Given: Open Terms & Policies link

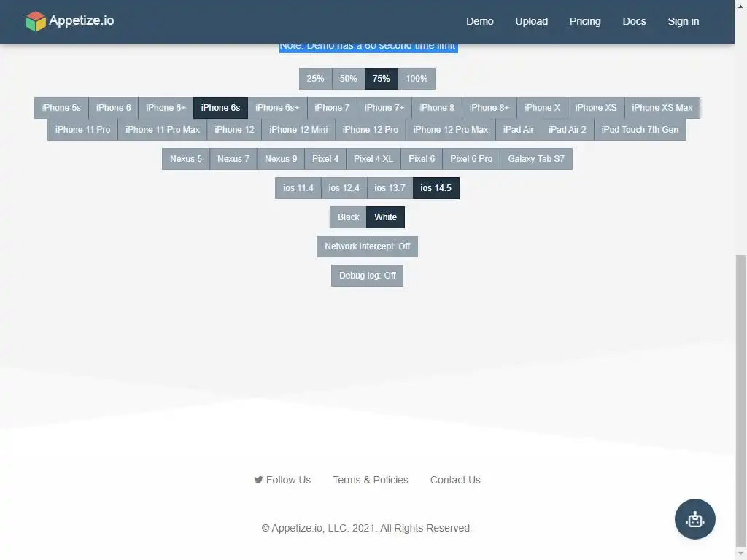Looking at the screenshot, I should point(371,480).
